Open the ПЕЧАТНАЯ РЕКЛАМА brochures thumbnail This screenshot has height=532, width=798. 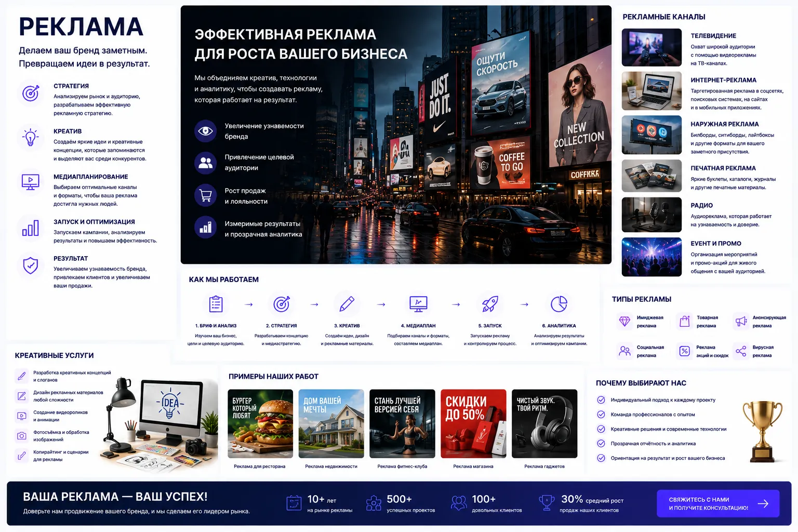point(651,176)
